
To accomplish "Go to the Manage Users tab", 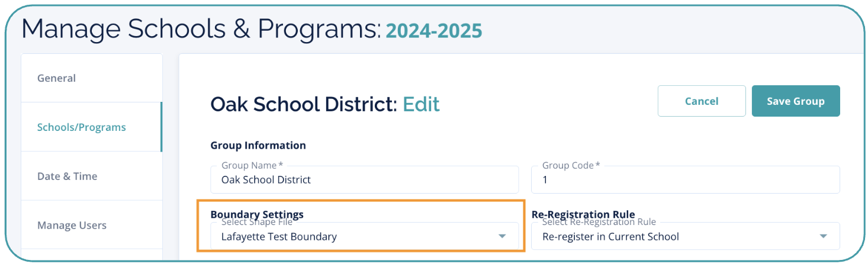I will (x=72, y=226).
